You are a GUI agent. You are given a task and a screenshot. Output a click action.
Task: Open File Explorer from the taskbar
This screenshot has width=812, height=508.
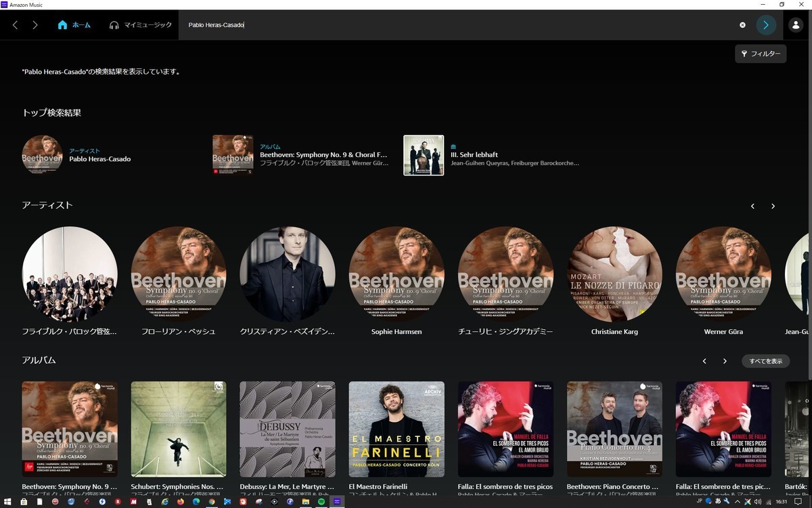pos(306,501)
